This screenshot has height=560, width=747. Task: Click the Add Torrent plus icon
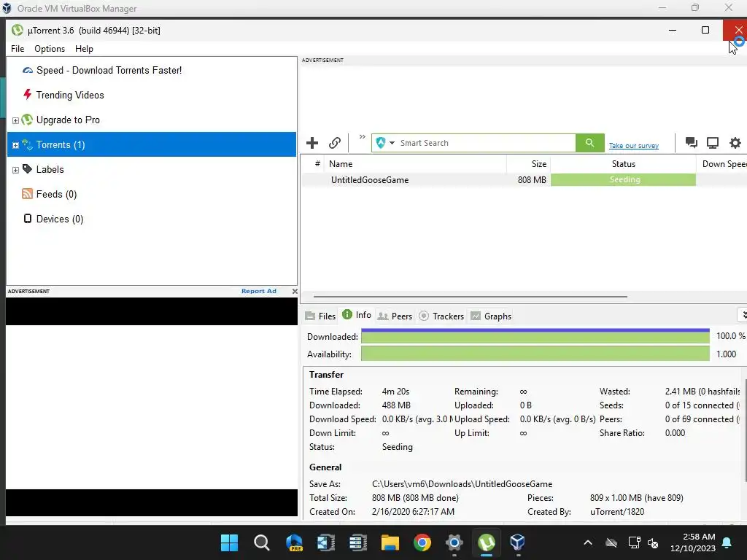[312, 143]
